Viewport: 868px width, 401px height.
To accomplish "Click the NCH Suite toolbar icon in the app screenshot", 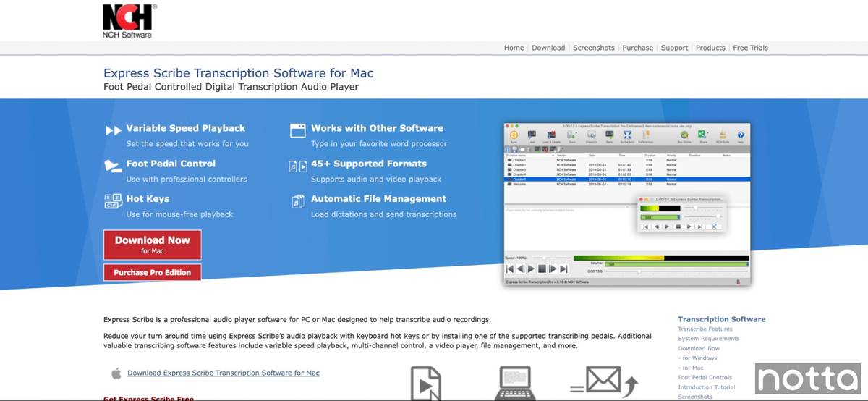I will (723, 135).
